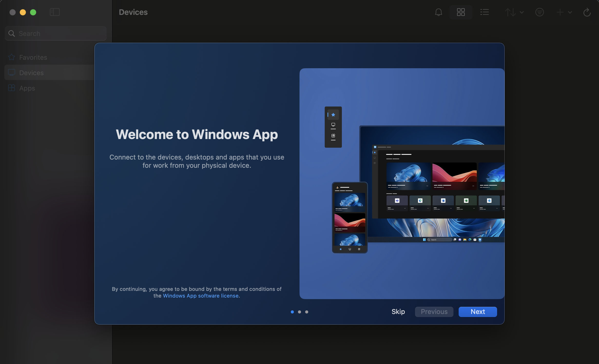Screen dimensions: 599x364
Task: Click the star favorites icon in illustration
Action: click(333, 115)
